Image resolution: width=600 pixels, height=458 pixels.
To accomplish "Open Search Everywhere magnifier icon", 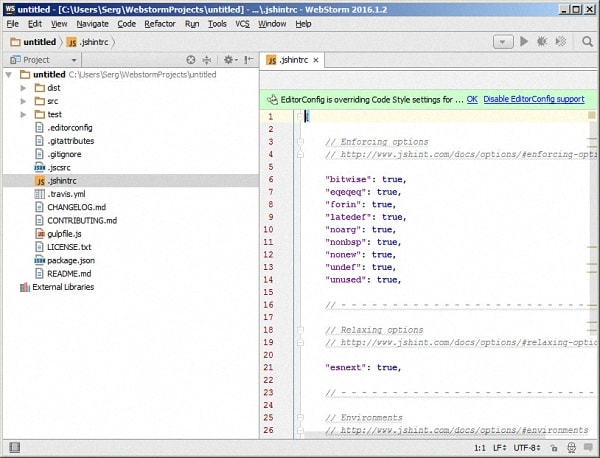I will tap(587, 42).
